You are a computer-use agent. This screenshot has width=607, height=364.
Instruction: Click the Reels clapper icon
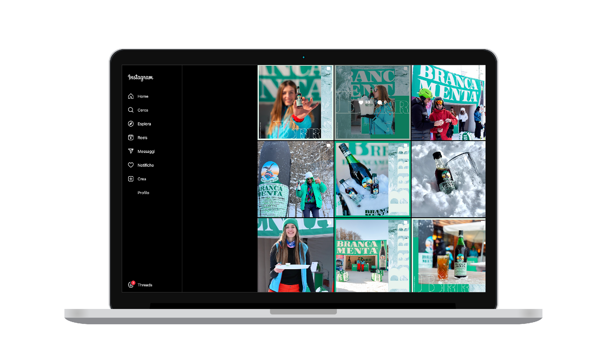131,138
